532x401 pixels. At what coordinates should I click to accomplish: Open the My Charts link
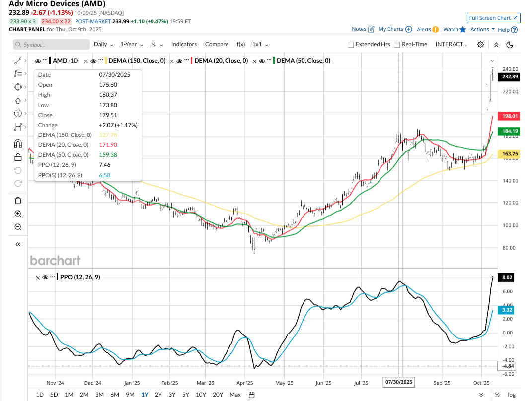tap(395, 29)
